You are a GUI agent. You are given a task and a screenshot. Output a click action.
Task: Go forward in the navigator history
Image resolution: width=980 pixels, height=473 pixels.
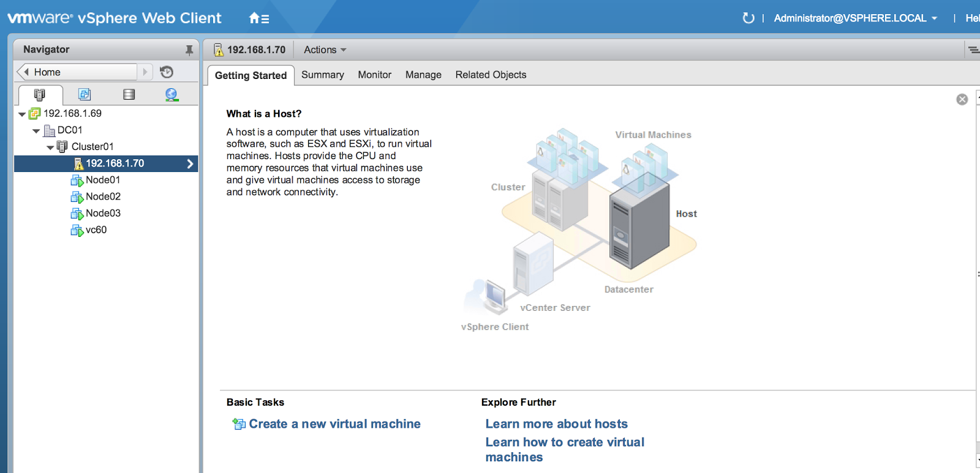tap(145, 72)
